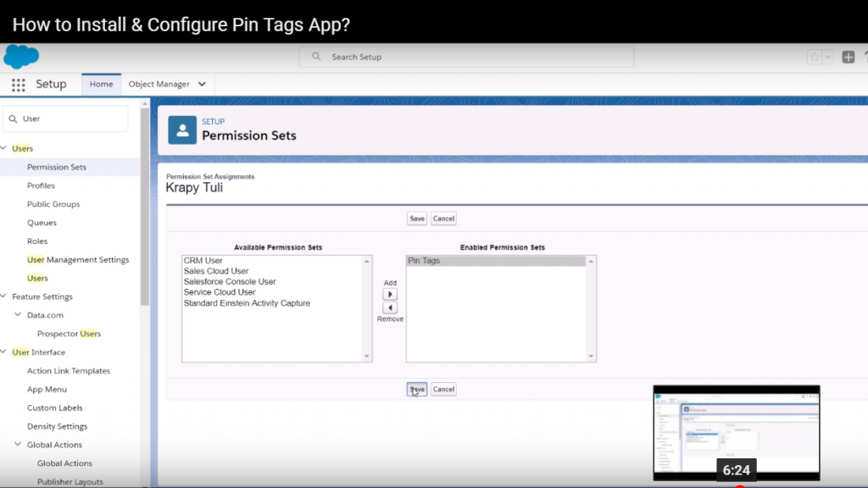Open Prospector Users

[x=69, y=334]
